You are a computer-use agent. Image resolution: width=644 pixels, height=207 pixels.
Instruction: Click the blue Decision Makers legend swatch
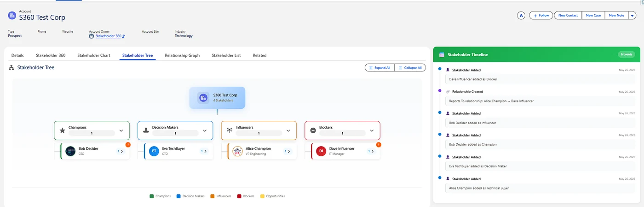pos(178,196)
